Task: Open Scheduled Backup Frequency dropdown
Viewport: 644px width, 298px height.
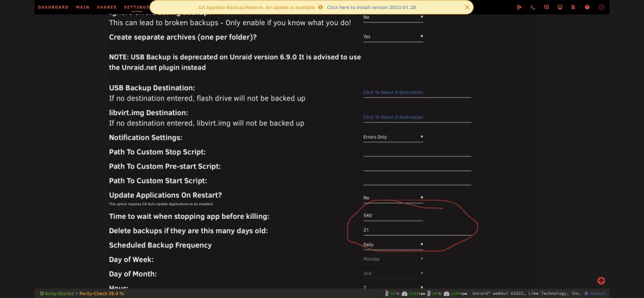Action: pyautogui.click(x=393, y=245)
